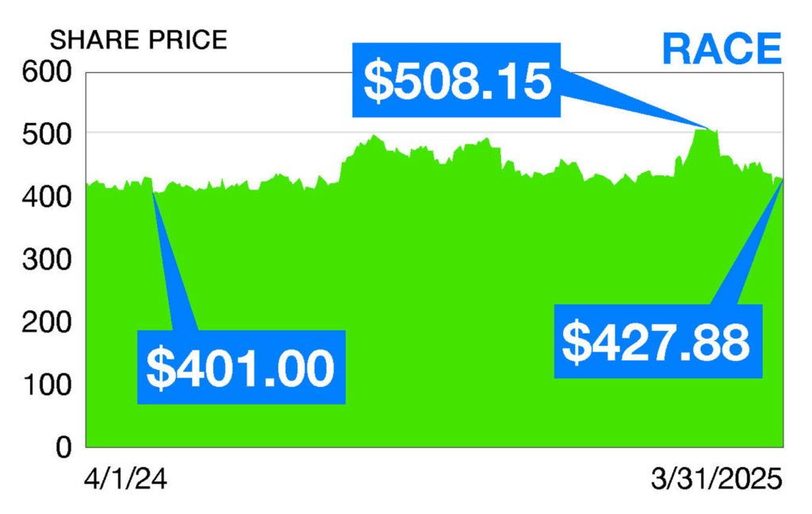The width and height of the screenshot is (812, 514).
Task: Click the tip of the $427.88 callout pointer
Action: pos(783,179)
